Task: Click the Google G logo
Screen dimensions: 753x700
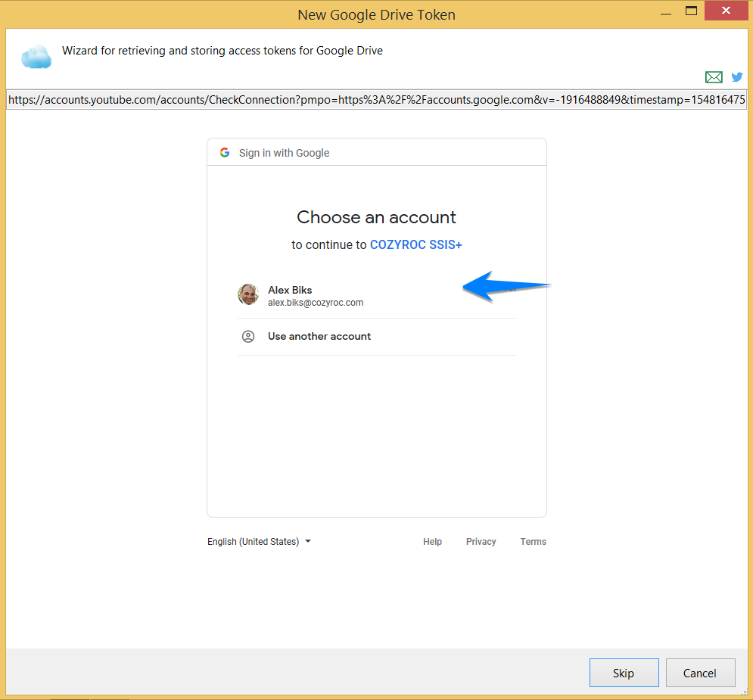Action: coord(225,153)
